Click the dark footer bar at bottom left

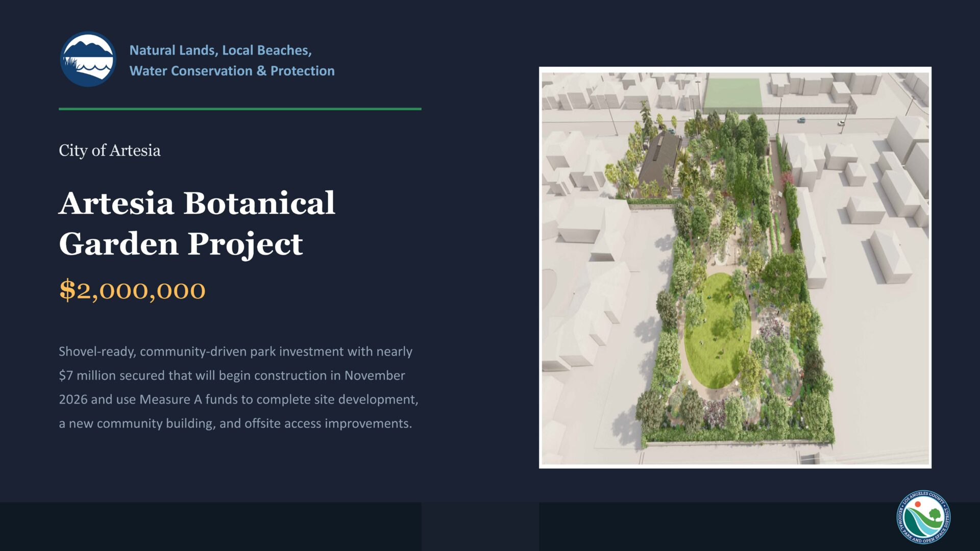click(x=210, y=526)
